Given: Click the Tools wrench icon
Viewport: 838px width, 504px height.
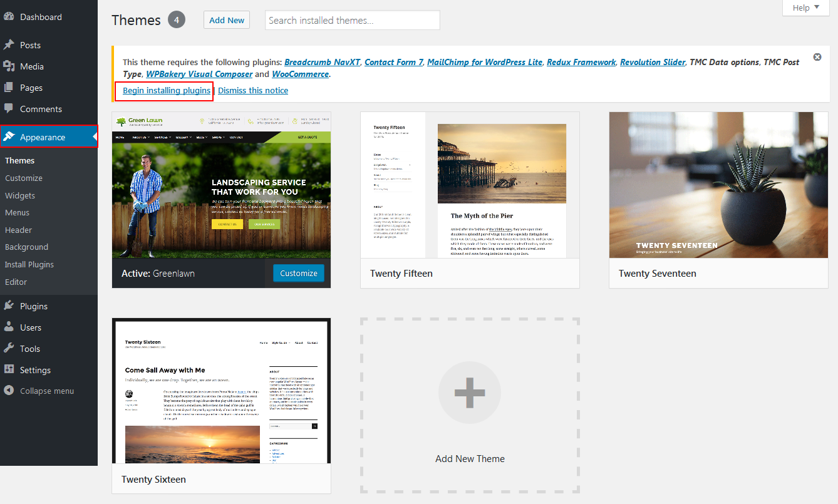Looking at the screenshot, I should [x=9, y=349].
